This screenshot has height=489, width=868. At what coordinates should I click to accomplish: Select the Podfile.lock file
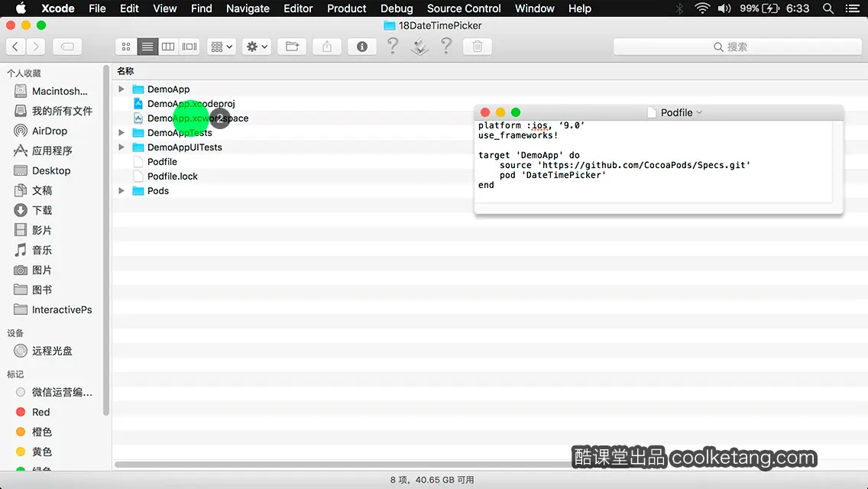click(172, 176)
